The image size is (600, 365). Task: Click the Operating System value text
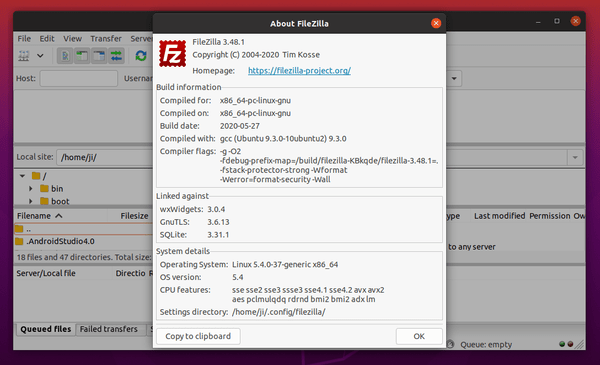pos(285,264)
